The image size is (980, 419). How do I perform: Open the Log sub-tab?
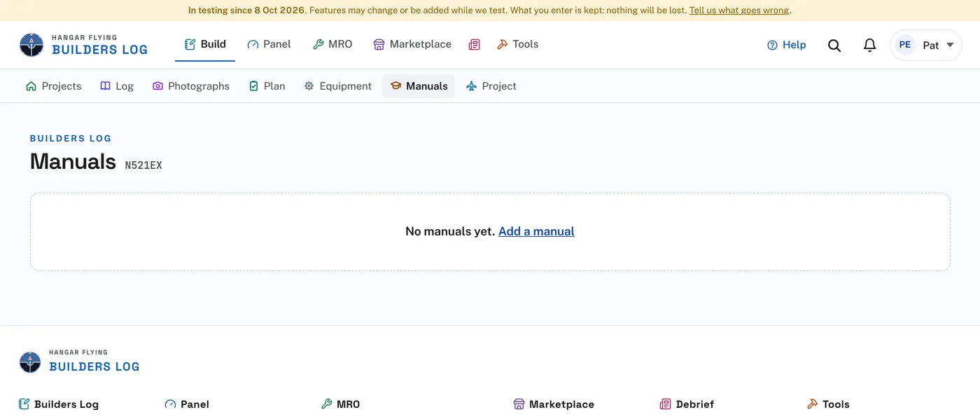117,86
